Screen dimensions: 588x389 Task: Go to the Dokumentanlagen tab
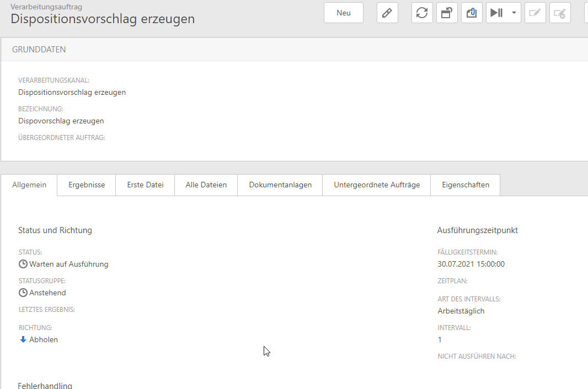(x=280, y=185)
